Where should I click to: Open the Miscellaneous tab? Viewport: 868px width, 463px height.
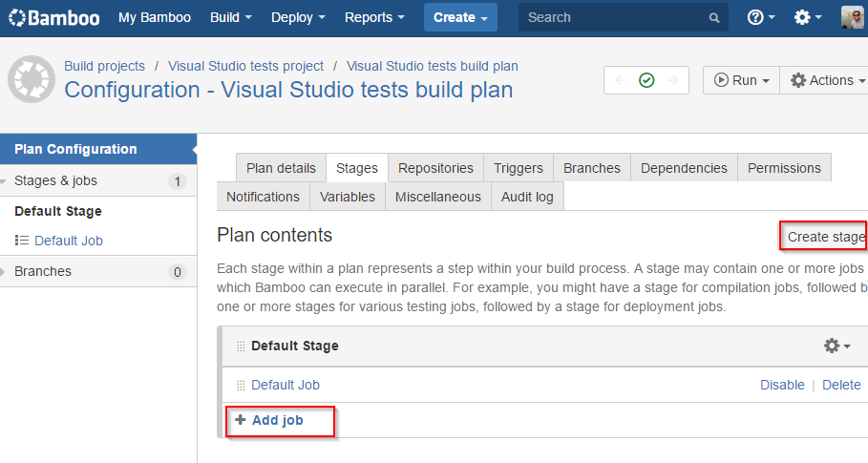[x=438, y=197]
